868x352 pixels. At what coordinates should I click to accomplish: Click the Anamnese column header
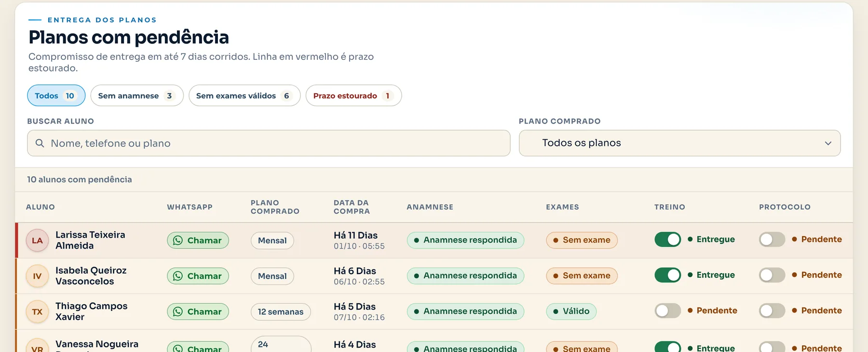pos(430,207)
